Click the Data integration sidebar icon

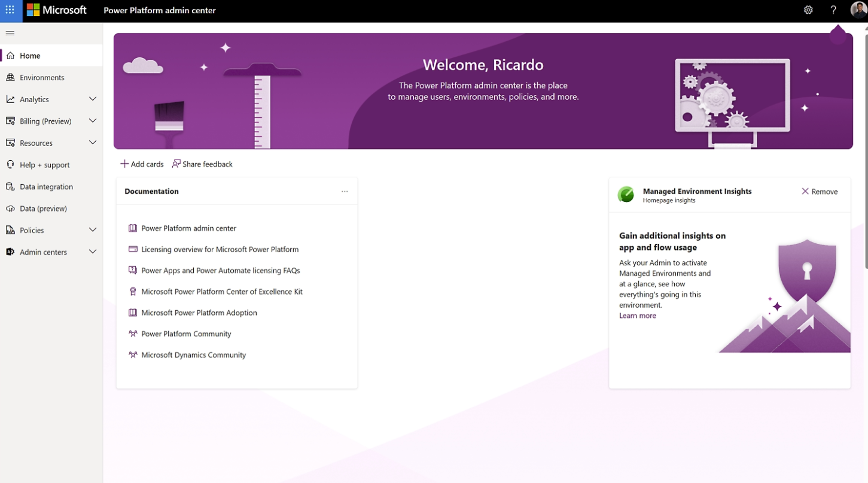click(10, 187)
